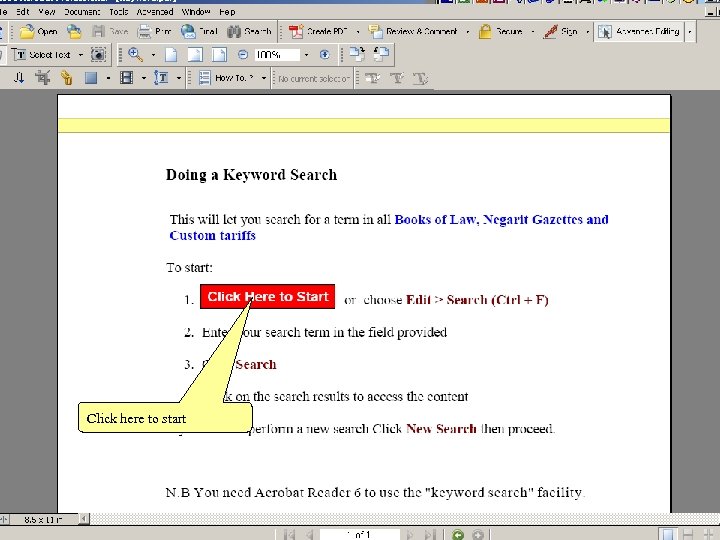Viewport: 720px width, 540px height.
Task: Select the Movie filmstrip tool
Action: [126, 78]
